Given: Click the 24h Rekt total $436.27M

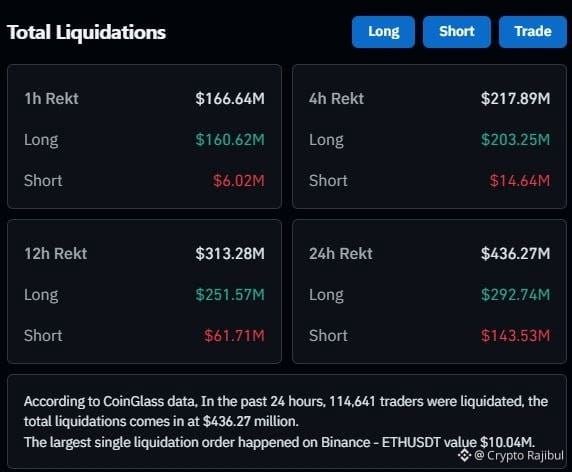Looking at the screenshot, I should pyautogui.click(x=515, y=254).
